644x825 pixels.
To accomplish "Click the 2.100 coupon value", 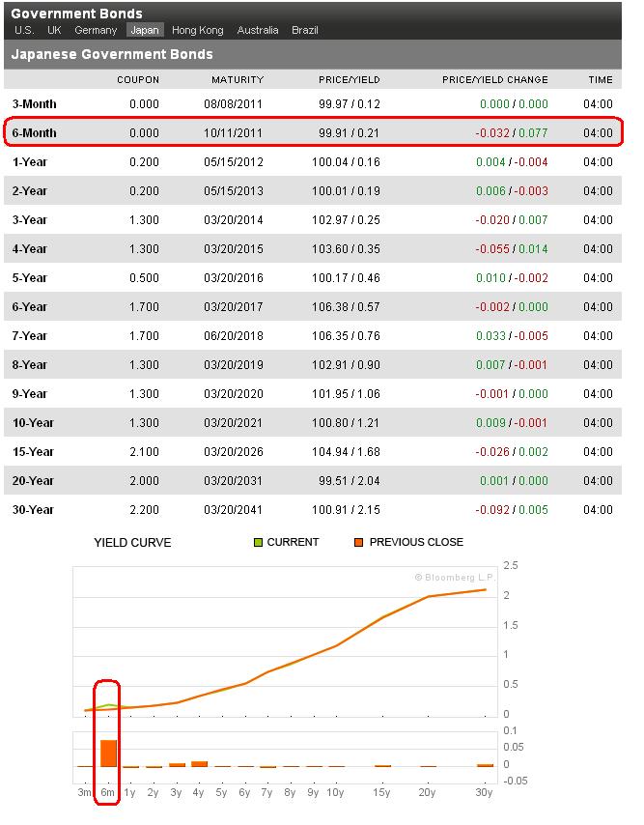I will click(144, 451).
